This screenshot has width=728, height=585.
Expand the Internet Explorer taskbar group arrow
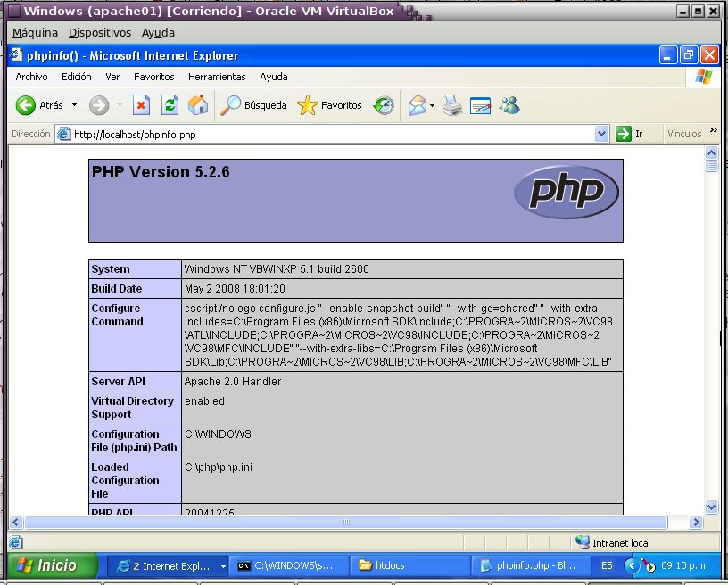click(223, 566)
